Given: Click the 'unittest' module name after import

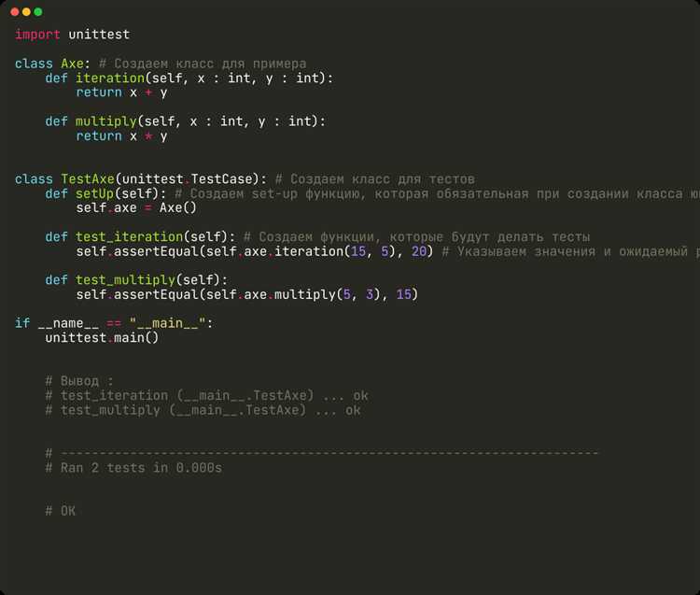Looking at the screenshot, I should tap(99, 35).
